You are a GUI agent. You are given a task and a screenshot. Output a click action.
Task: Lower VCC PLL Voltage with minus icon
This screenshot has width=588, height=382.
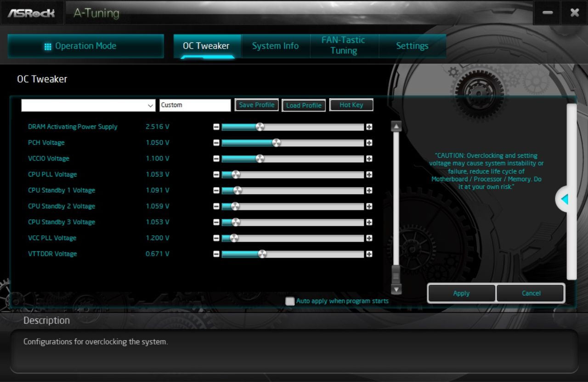216,238
